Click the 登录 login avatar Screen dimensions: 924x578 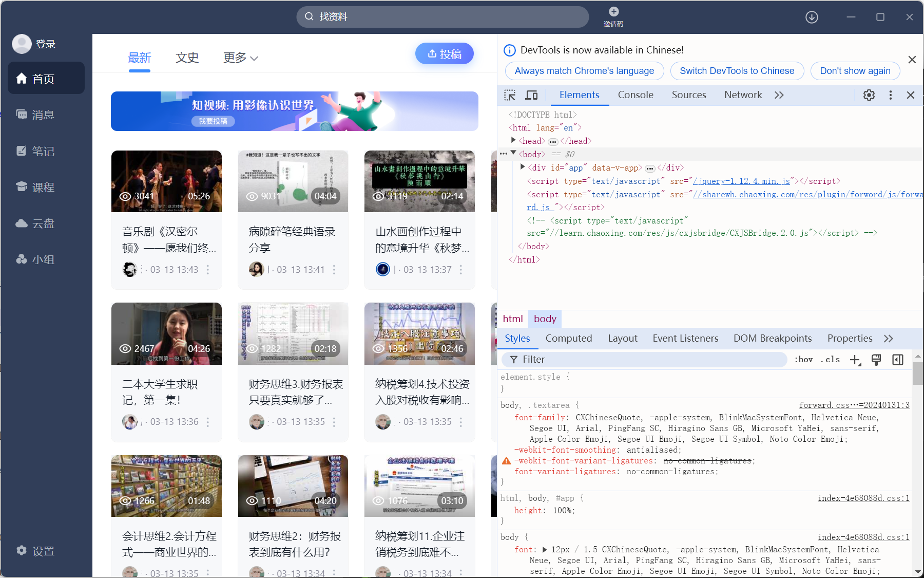(22, 44)
